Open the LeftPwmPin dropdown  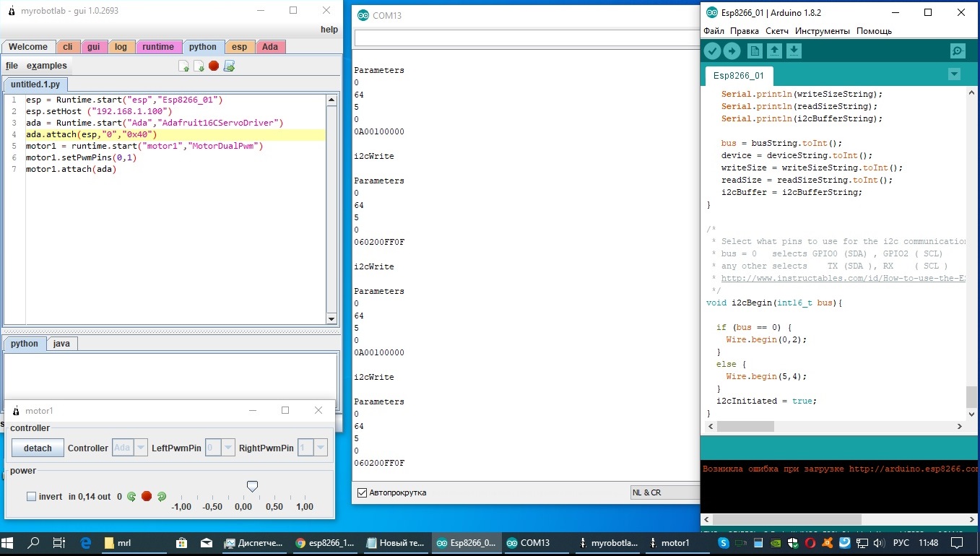pos(220,448)
